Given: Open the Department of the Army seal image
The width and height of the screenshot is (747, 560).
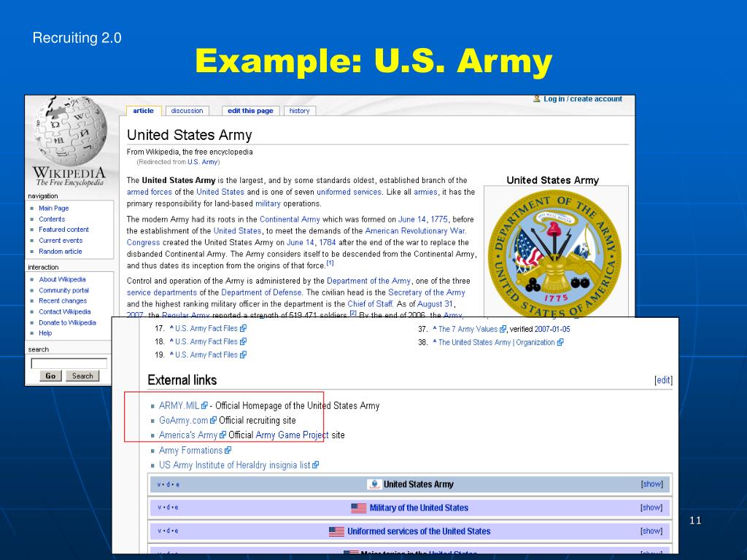Looking at the screenshot, I should 555,254.
